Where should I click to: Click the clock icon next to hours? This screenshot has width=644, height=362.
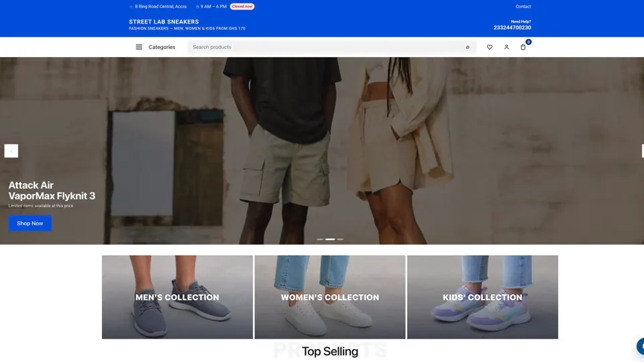pyautogui.click(x=197, y=7)
